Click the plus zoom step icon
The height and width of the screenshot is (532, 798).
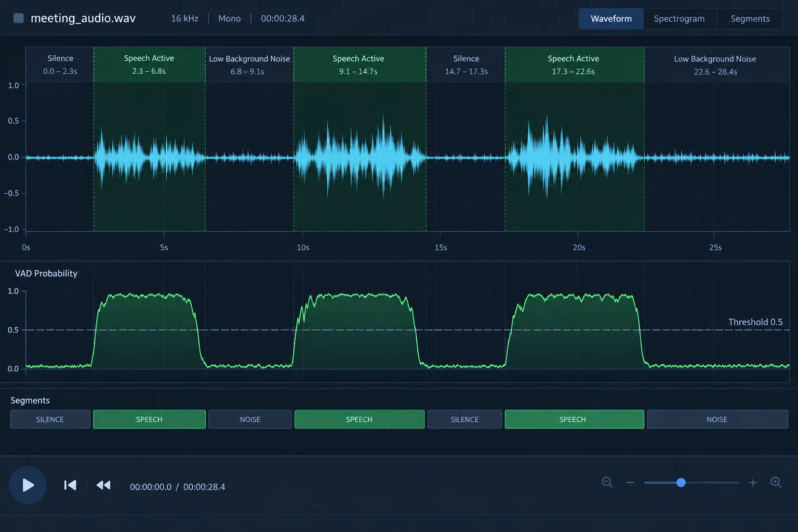pyautogui.click(x=753, y=483)
